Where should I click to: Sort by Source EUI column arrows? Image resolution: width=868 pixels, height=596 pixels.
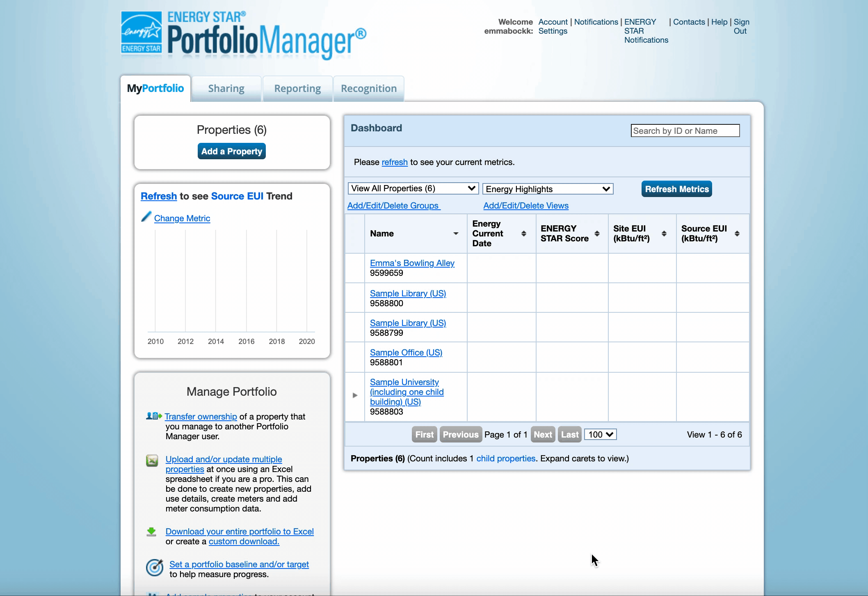[737, 234]
